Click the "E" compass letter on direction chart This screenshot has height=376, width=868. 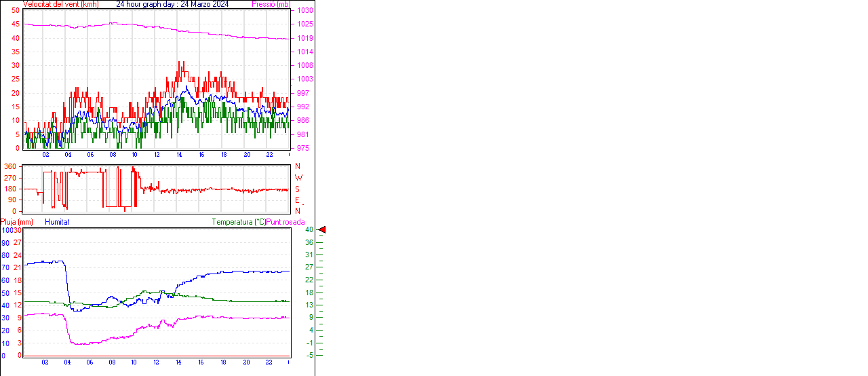tap(298, 200)
